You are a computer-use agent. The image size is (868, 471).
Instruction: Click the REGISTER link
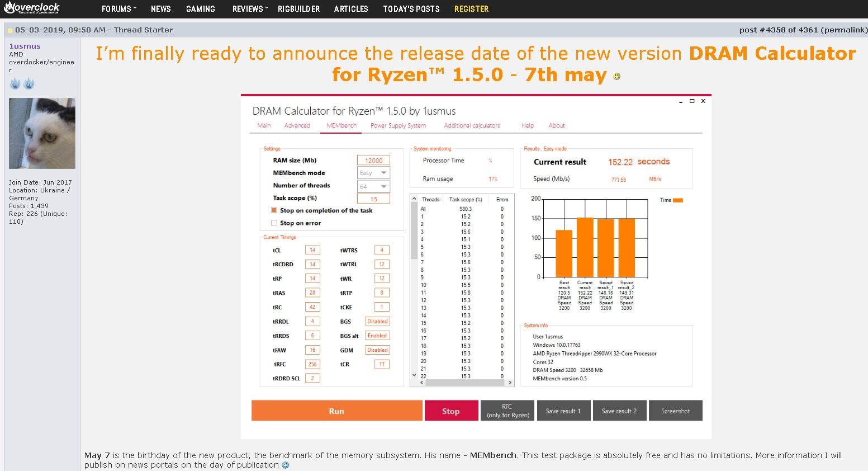[x=471, y=9]
